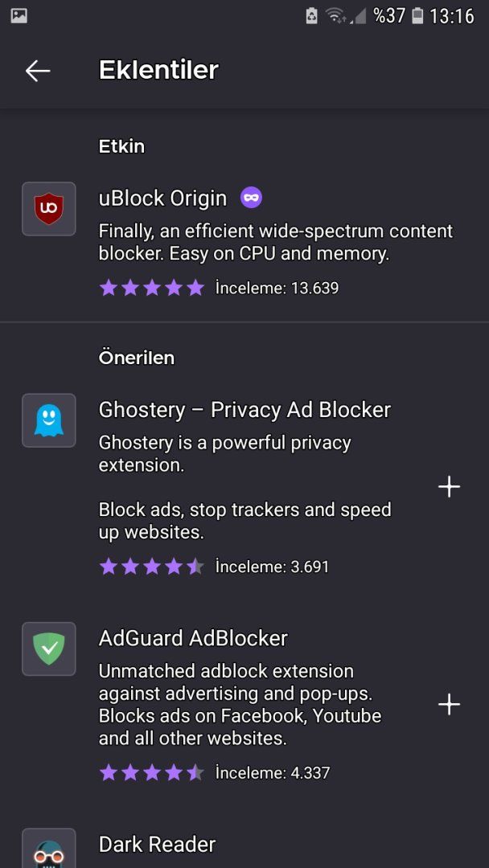
Task: Open uBlock Origin extension title
Action: [163, 199]
